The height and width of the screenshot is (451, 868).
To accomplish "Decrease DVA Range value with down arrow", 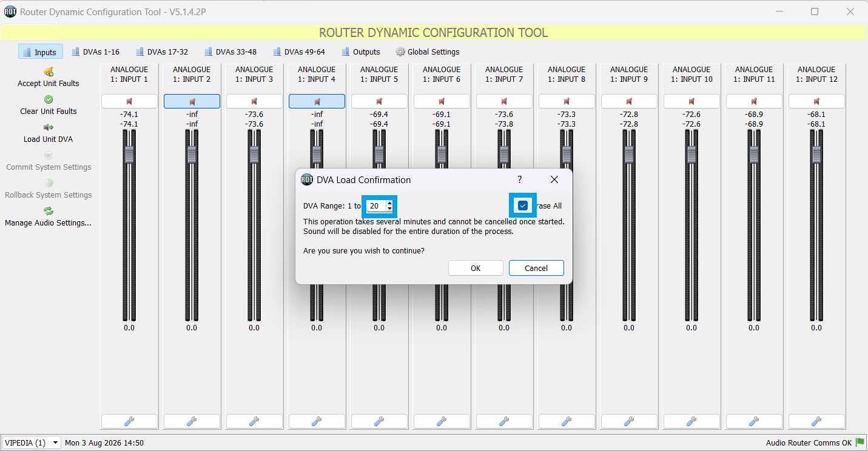I will click(389, 209).
